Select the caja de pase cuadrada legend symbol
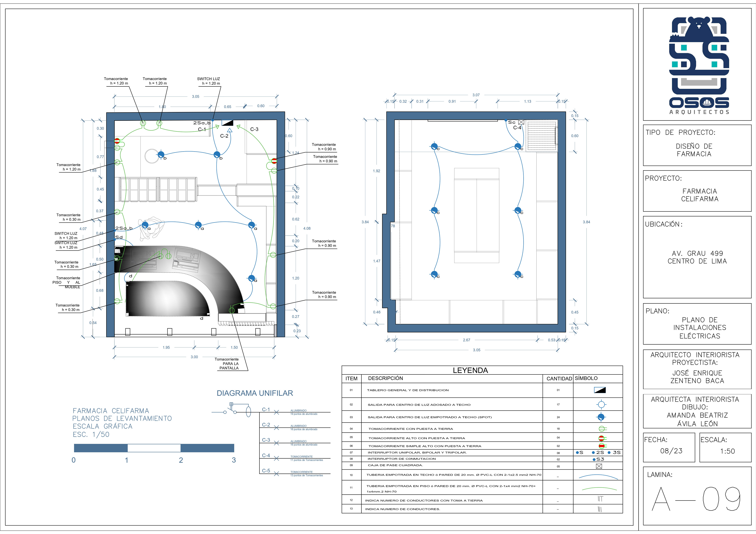This screenshot has height=534, width=756. (x=599, y=466)
